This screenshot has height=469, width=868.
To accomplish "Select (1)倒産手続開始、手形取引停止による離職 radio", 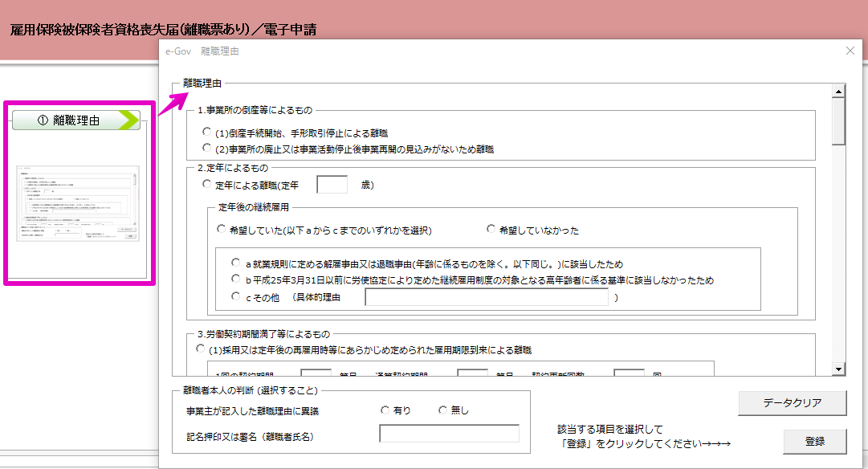I will pos(207,133).
